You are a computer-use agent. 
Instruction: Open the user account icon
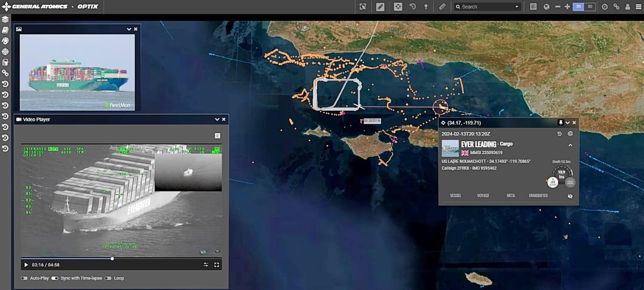pos(627,6)
